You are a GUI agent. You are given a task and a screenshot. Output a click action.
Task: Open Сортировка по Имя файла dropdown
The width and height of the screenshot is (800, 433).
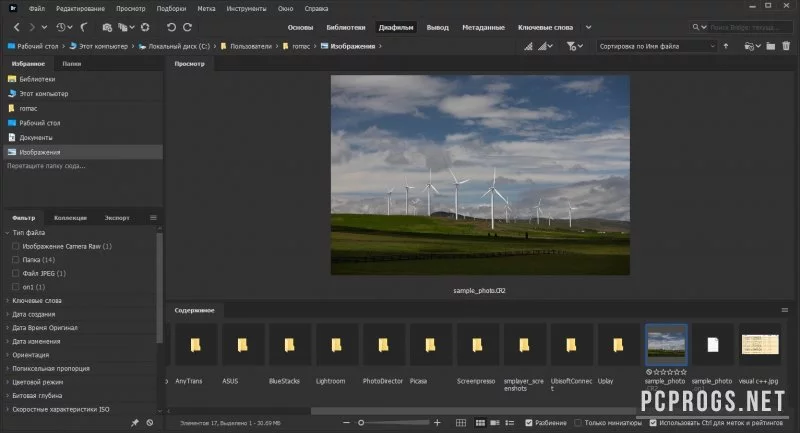coord(657,46)
